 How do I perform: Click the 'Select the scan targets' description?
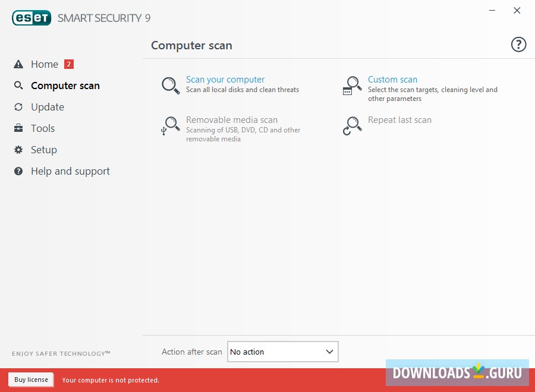[432, 94]
